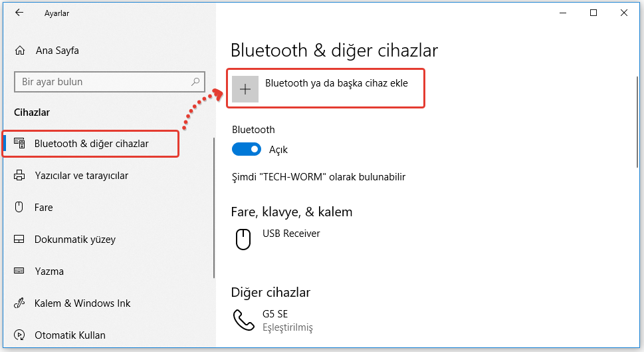The width and height of the screenshot is (644, 352).
Task: Click the sidebar vertical scrollbar
Action: pyautogui.click(x=214, y=206)
